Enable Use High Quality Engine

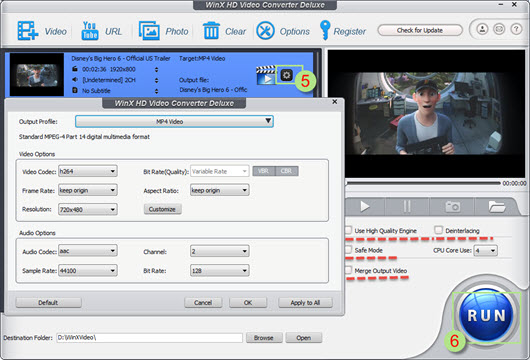[x=348, y=230]
